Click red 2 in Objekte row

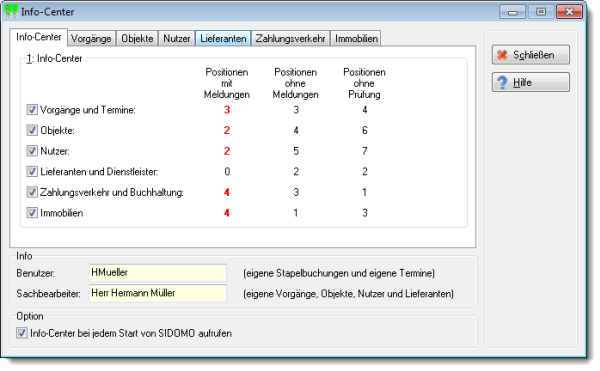pyautogui.click(x=227, y=130)
